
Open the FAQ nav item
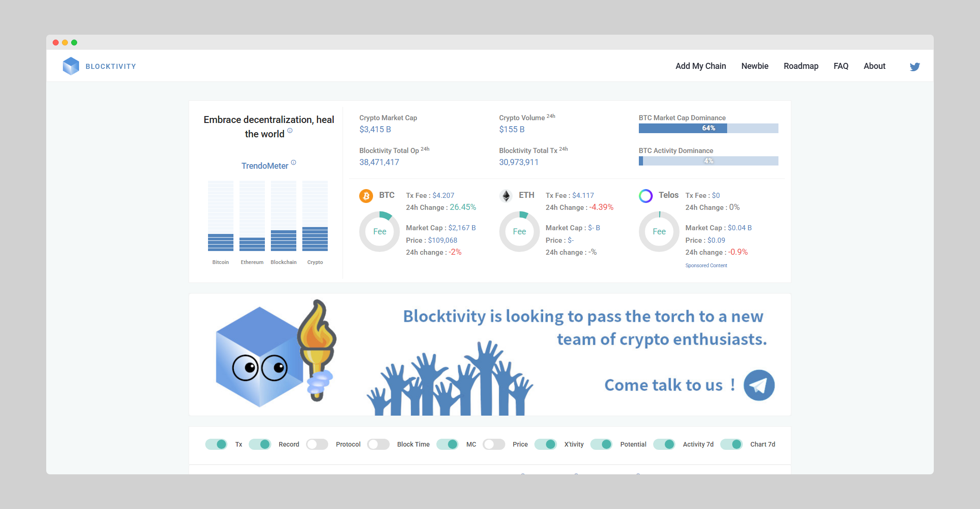[841, 66]
